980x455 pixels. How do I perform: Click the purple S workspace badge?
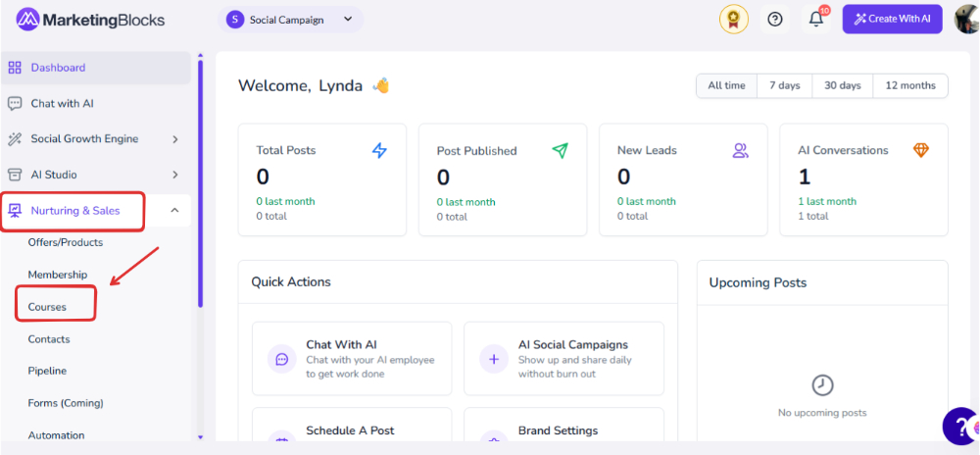pos(235,20)
